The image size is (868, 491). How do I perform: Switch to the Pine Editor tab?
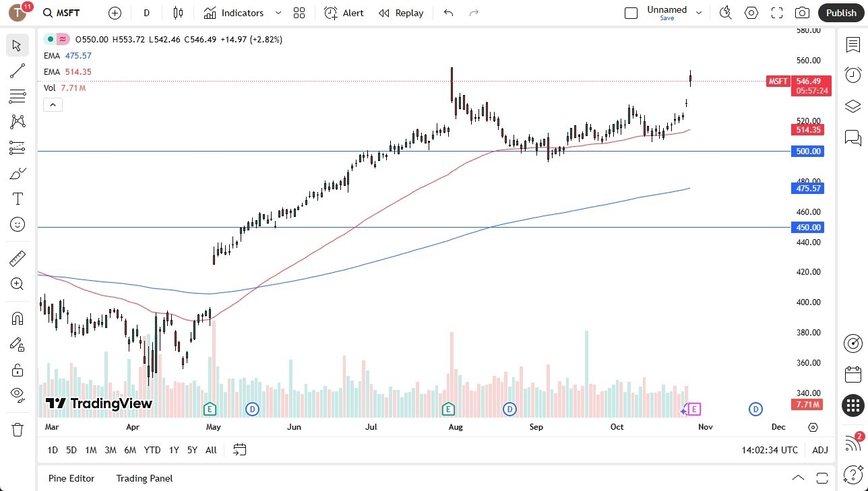tap(71, 478)
